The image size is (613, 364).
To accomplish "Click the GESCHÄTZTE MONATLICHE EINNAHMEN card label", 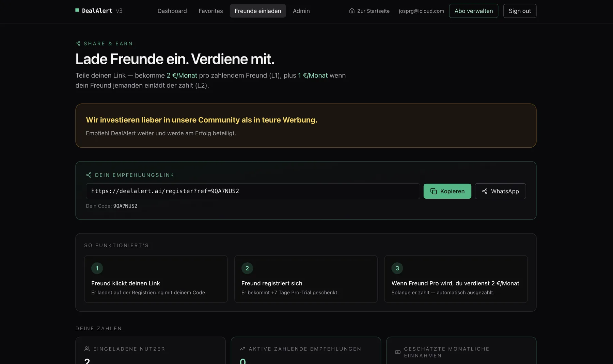I will point(446,352).
